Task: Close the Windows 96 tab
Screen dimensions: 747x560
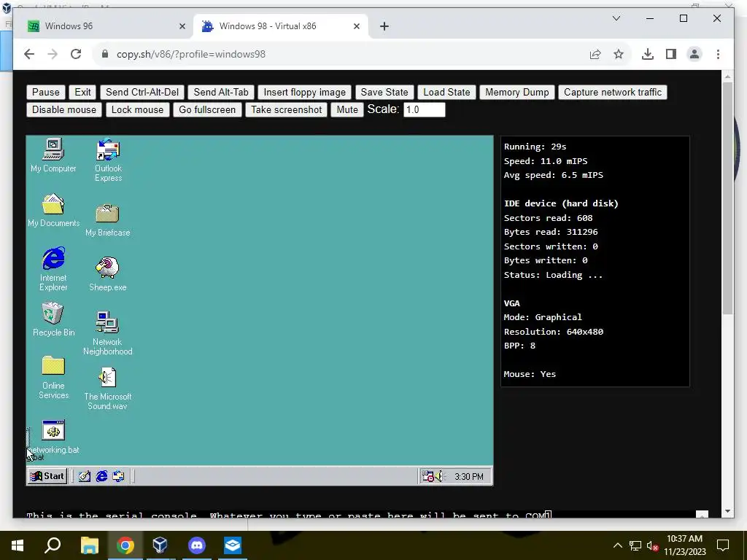Action: (x=182, y=26)
